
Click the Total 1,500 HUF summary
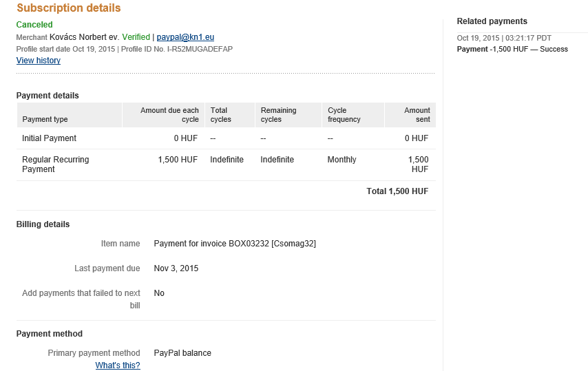coord(397,191)
